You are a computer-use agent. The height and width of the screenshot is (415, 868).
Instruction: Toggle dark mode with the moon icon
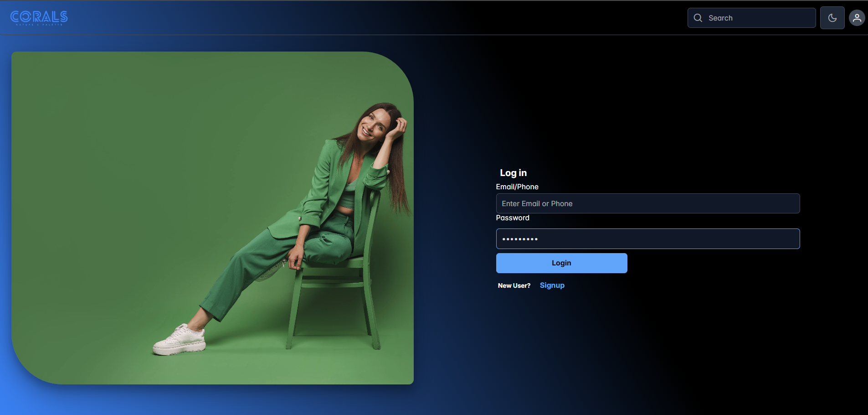(x=832, y=18)
